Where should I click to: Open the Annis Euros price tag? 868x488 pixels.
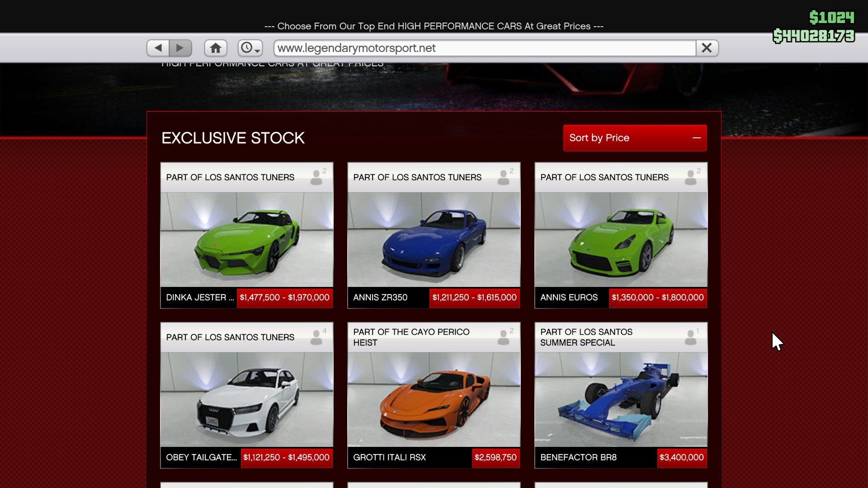point(657,298)
